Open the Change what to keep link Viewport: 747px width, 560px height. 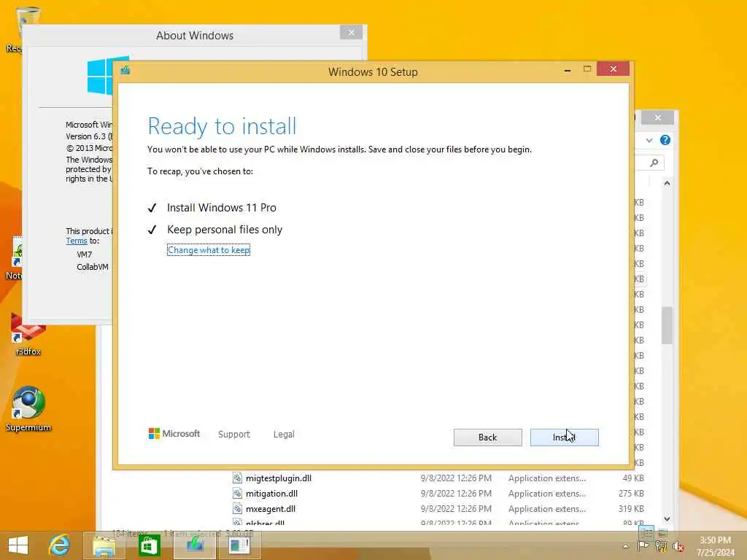pyautogui.click(x=209, y=250)
